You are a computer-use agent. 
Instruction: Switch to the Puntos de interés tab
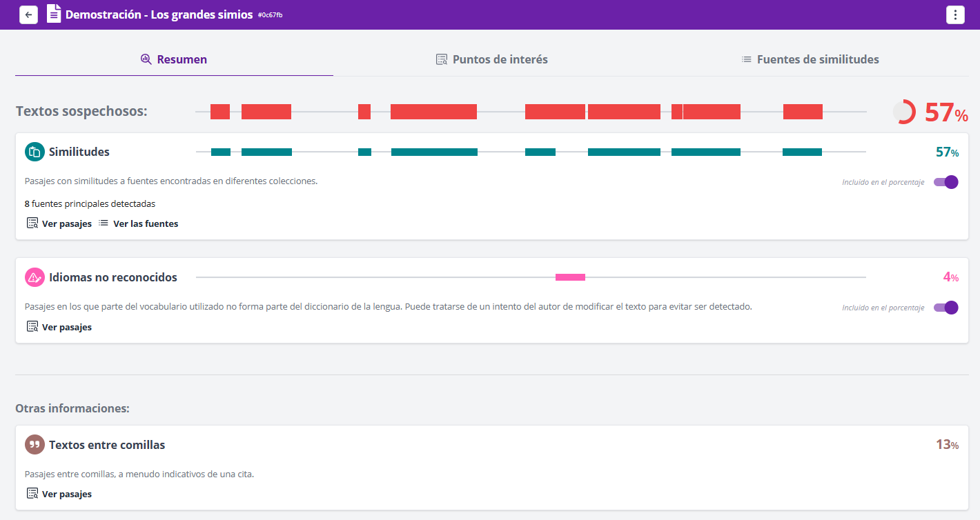click(x=491, y=59)
